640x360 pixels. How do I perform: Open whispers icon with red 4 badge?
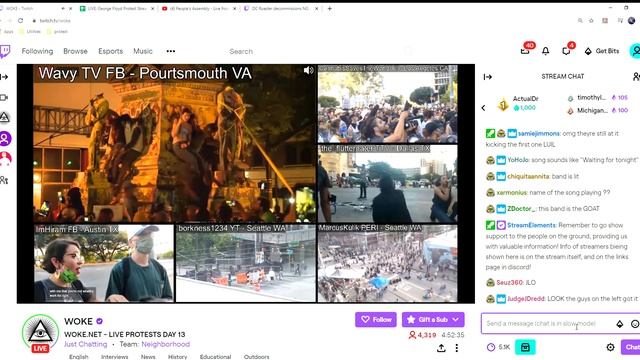tap(566, 51)
